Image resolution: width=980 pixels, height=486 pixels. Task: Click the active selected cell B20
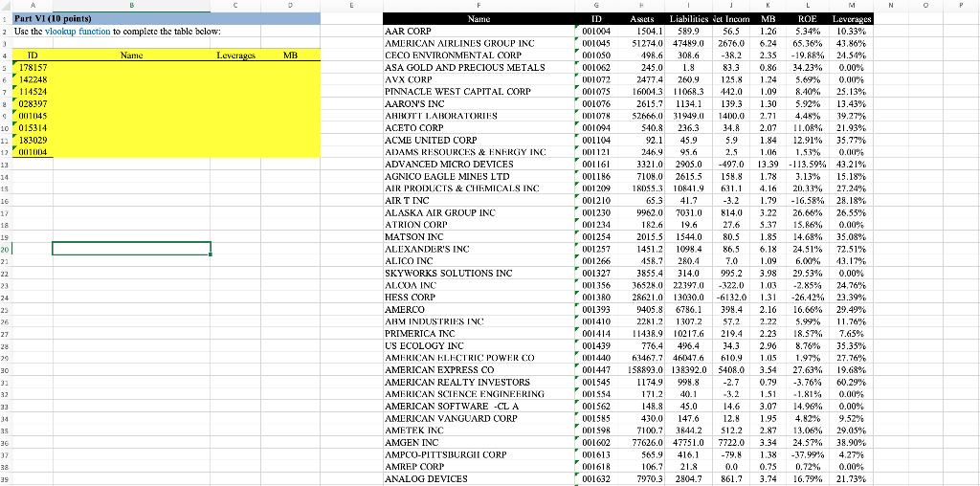132,248
